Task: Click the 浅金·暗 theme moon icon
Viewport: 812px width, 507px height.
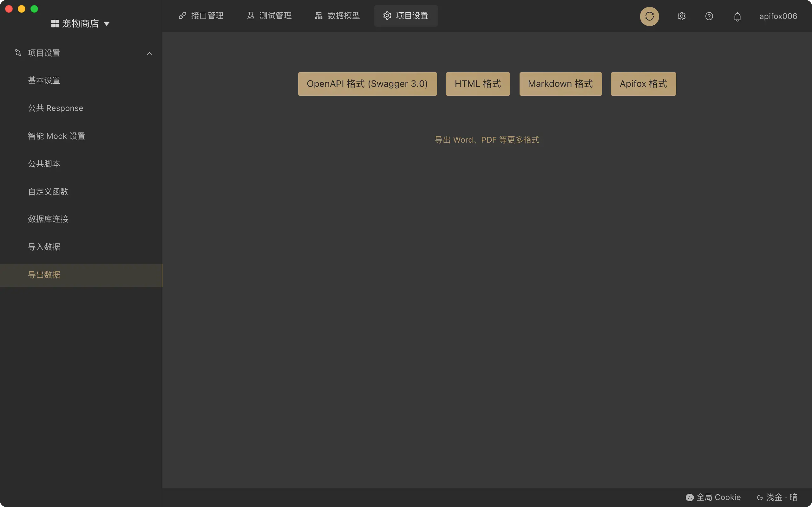Action: pyautogui.click(x=760, y=497)
